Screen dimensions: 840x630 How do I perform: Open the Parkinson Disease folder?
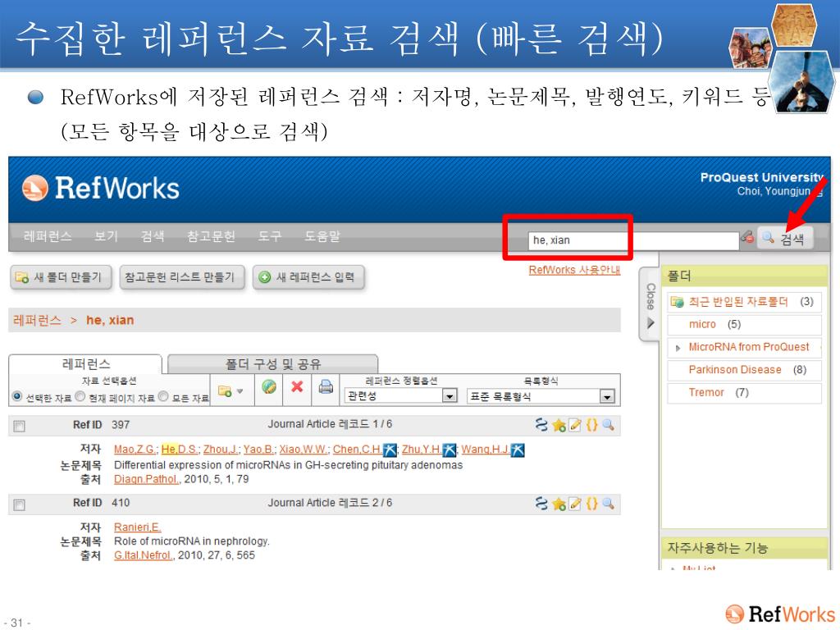(x=735, y=370)
